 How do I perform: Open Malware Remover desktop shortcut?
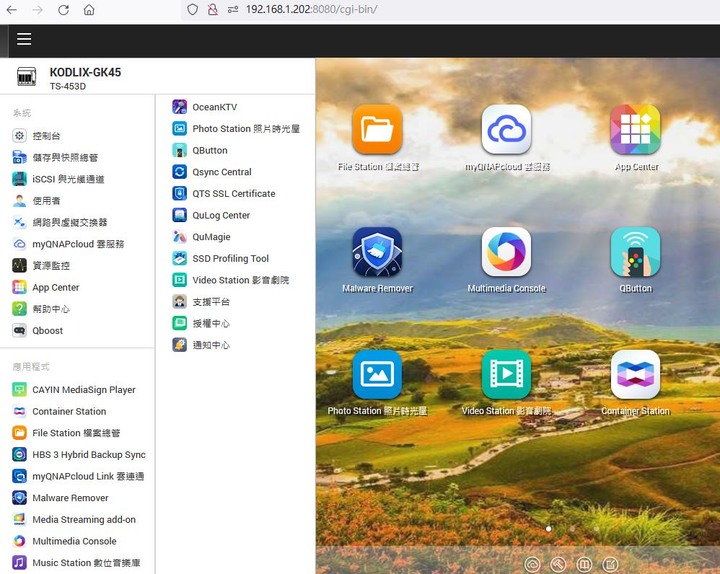coord(377,252)
